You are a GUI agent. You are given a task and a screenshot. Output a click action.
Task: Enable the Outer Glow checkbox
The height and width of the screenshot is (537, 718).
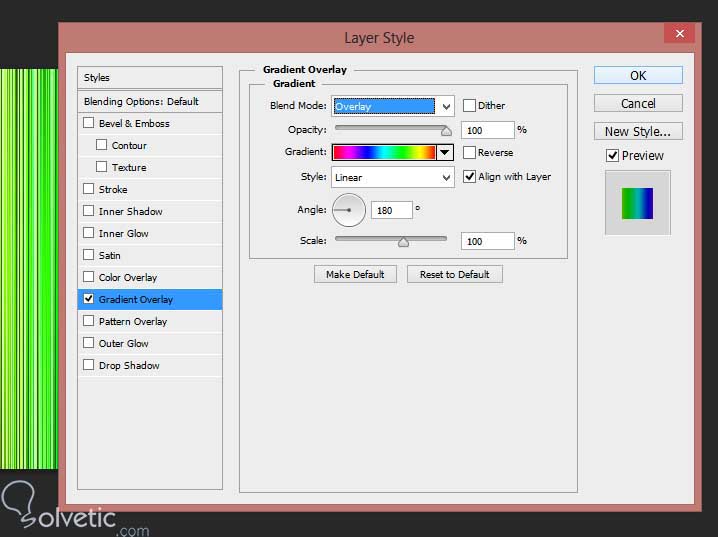pos(88,342)
